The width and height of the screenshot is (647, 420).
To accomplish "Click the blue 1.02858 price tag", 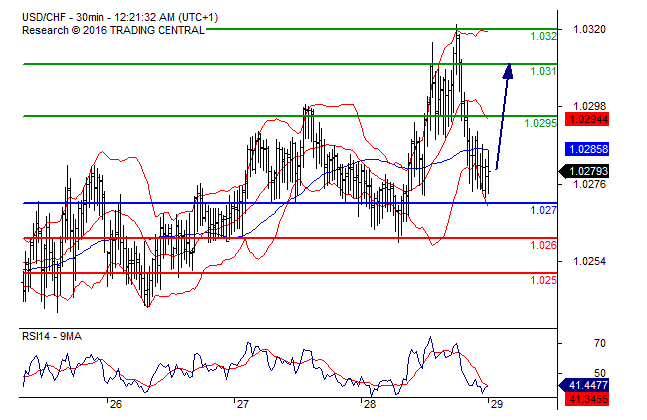I will 587,149.
